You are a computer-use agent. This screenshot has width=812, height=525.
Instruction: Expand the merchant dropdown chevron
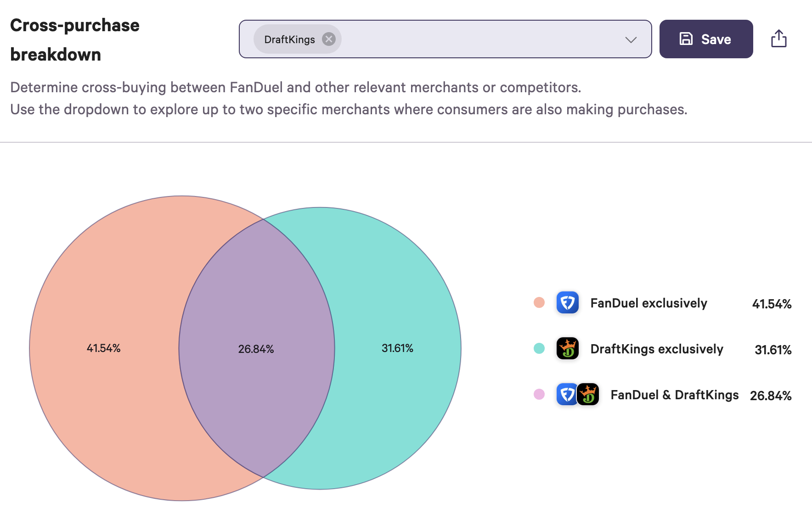coord(631,39)
